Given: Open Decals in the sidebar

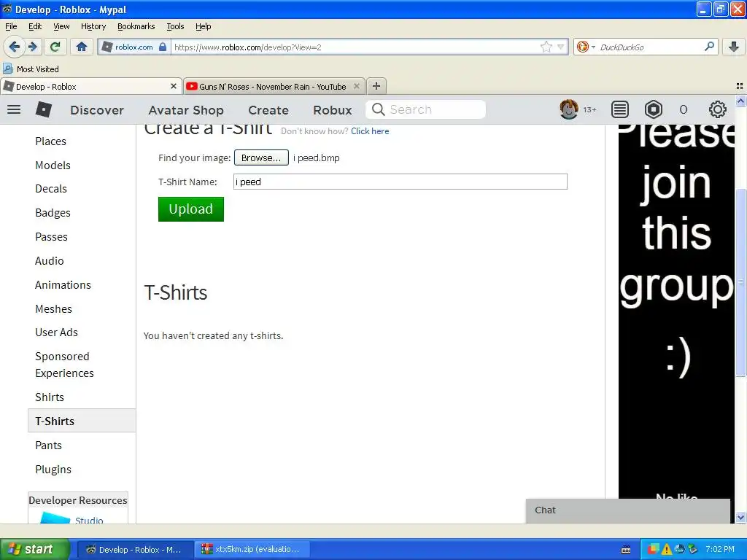Looking at the screenshot, I should [51, 189].
